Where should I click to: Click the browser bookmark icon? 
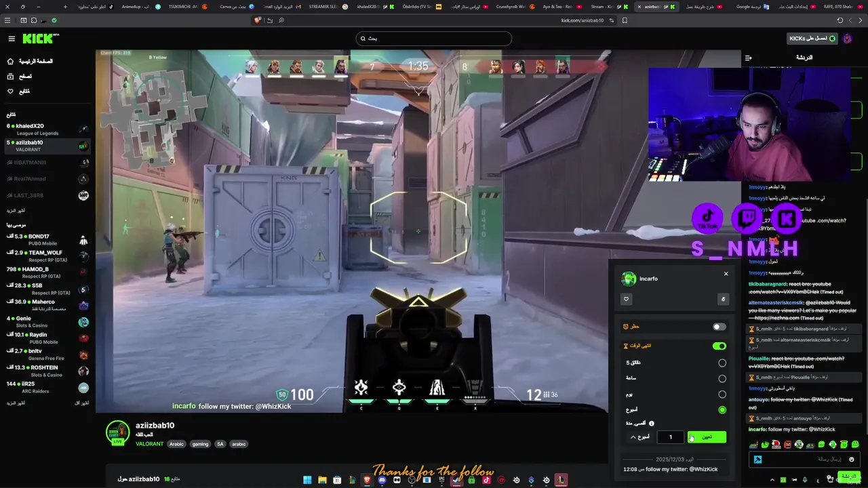coord(625,20)
